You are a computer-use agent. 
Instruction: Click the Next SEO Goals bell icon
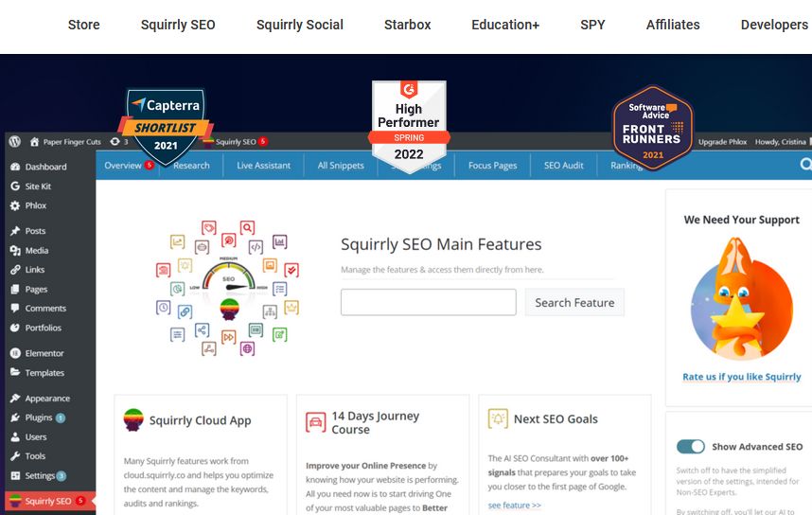(x=498, y=418)
